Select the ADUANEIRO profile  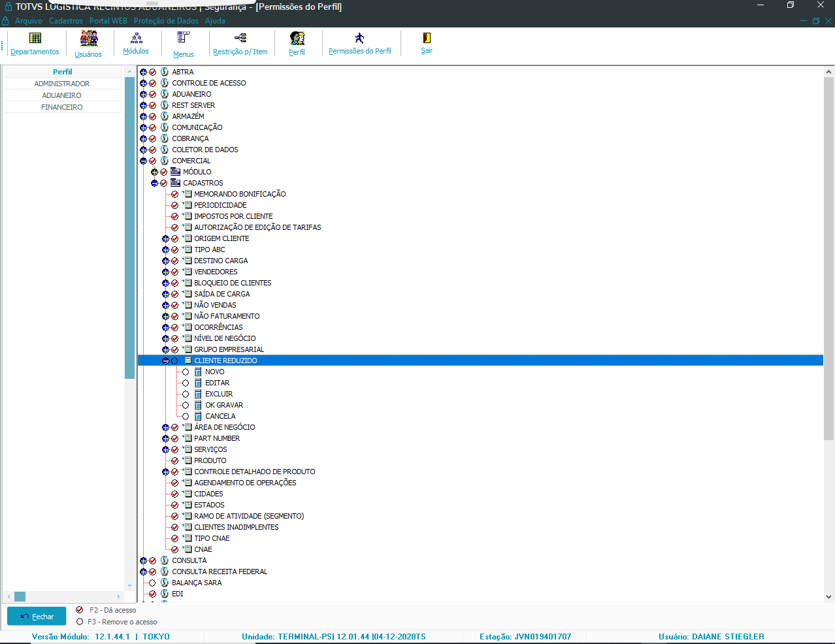tap(62, 95)
